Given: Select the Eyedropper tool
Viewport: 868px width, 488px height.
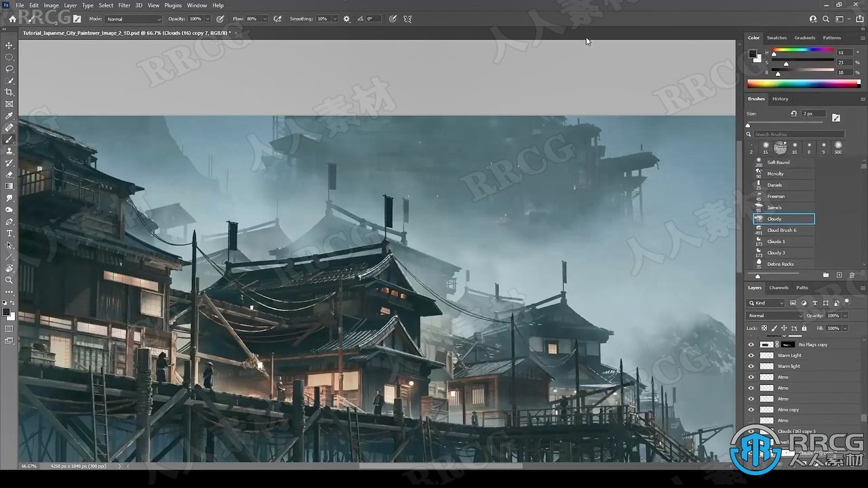Looking at the screenshot, I should (x=9, y=116).
